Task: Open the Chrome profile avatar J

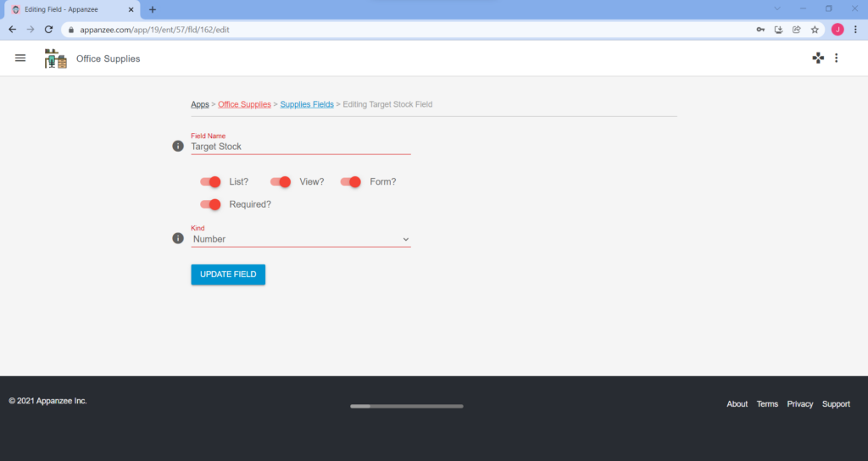Action: click(837, 30)
